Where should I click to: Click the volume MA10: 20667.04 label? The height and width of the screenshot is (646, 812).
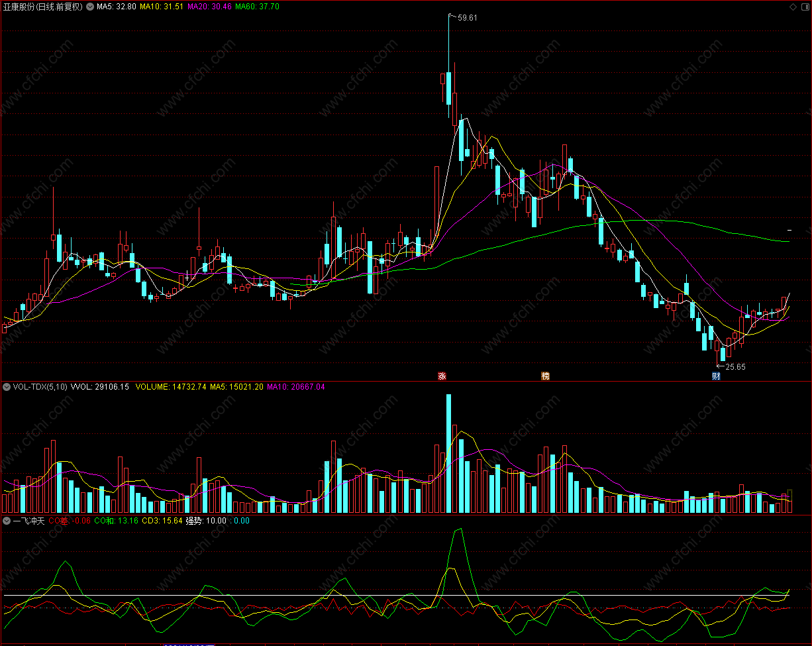click(x=296, y=387)
